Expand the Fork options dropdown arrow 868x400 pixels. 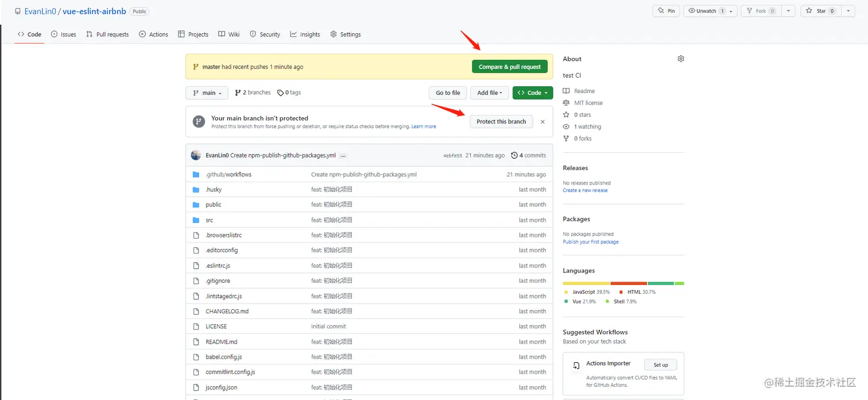(789, 11)
